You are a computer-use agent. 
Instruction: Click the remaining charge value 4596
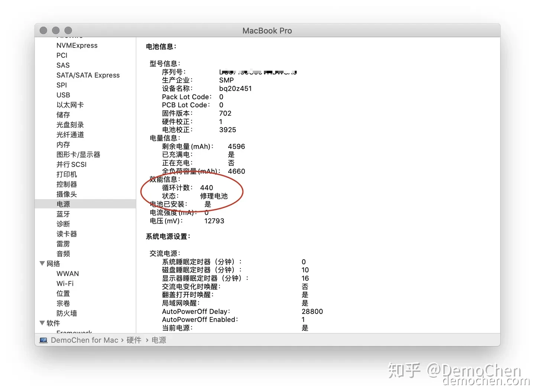pos(237,146)
